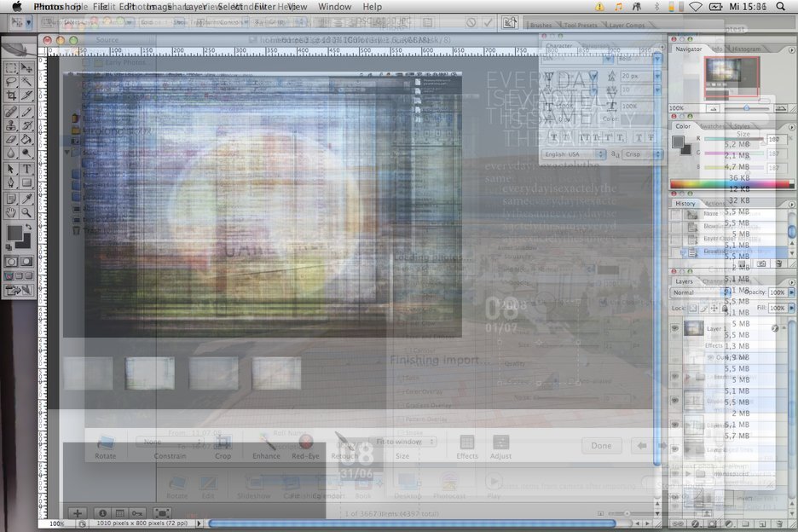Click the Spotlight magnifier in menu bar
This screenshot has height=532, width=798.
(781, 7)
